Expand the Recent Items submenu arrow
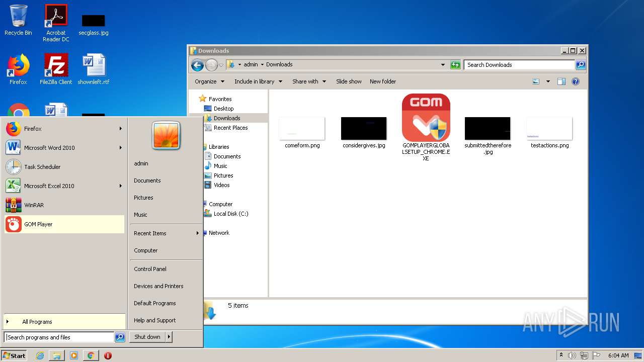The height and width of the screenshot is (362, 644). click(x=198, y=233)
